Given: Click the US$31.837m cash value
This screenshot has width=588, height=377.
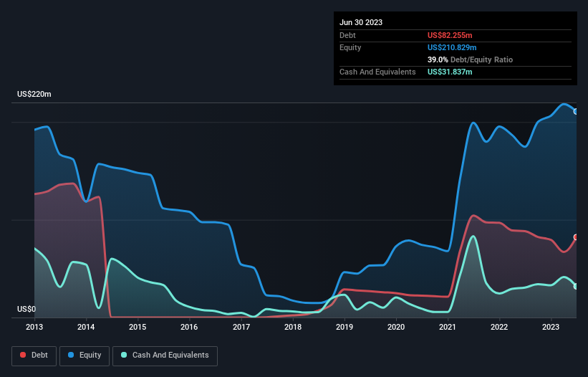Looking at the screenshot, I should [450, 72].
